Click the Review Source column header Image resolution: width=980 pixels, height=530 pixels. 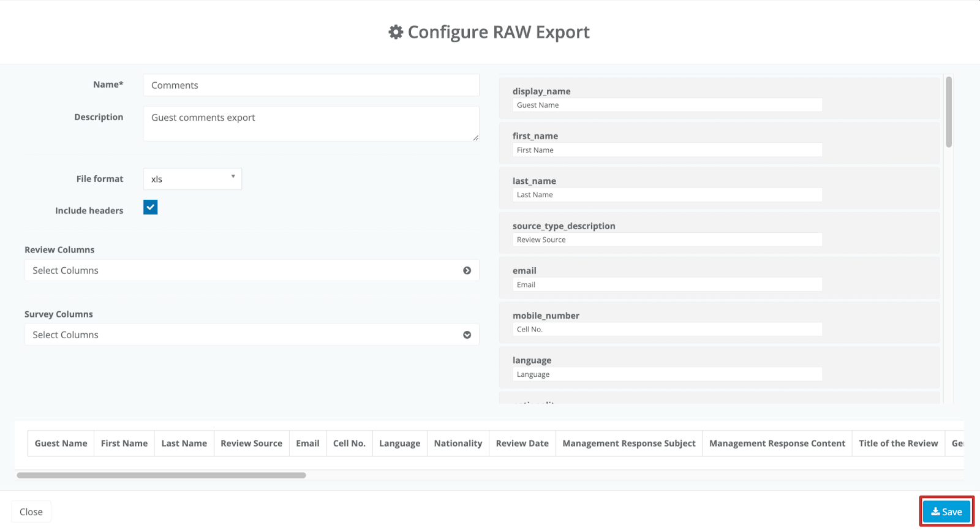tap(251, 443)
